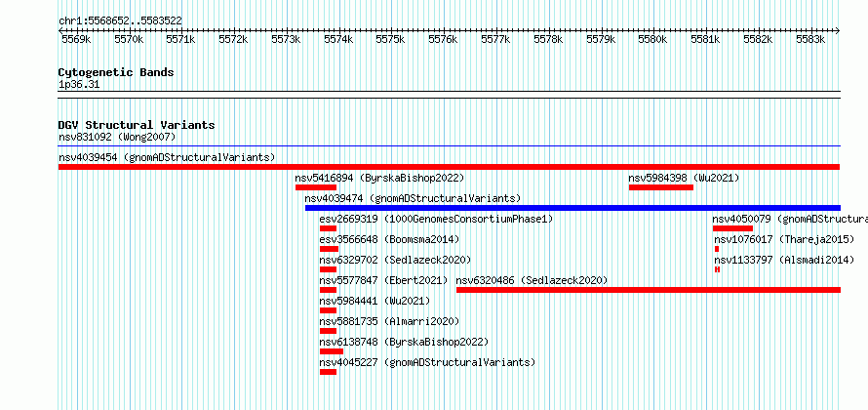Click the blue nsv4039474 variant bar
The width and height of the screenshot is (868, 410).
pyautogui.click(x=572, y=208)
